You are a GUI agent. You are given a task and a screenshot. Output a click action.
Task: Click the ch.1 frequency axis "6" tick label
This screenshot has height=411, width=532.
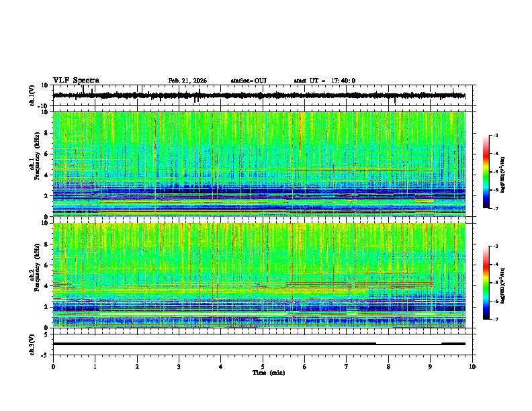(46, 154)
